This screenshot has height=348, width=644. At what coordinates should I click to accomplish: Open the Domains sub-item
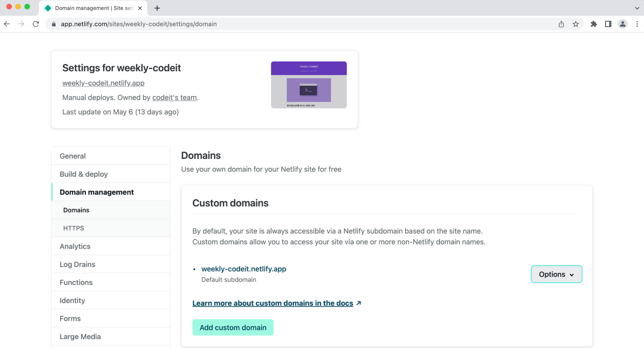tap(111, 210)
